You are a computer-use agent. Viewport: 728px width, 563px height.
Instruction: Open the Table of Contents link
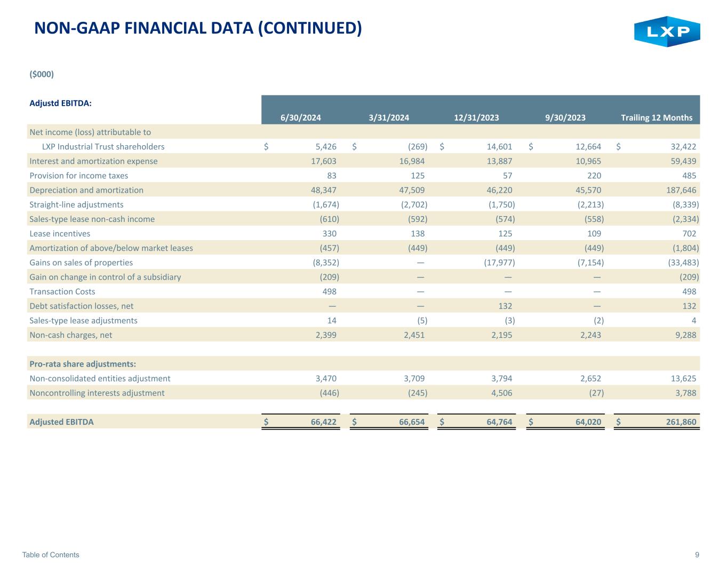tap(51, 554)
